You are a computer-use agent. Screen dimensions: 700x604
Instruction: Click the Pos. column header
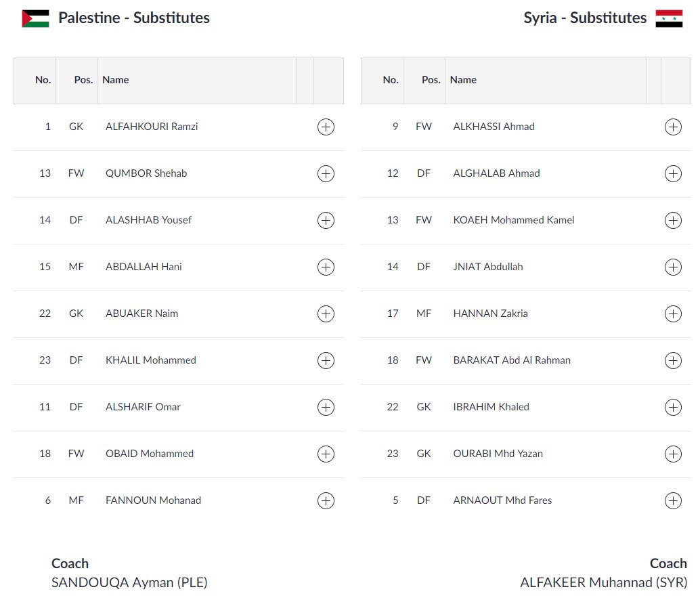[83, 80]
